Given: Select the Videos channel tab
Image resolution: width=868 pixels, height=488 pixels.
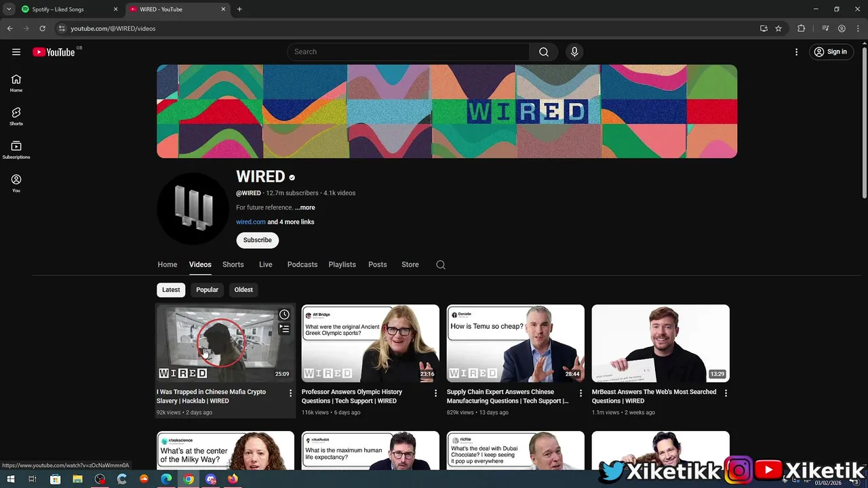Looking at the screenshot, I should pos(200,265).
